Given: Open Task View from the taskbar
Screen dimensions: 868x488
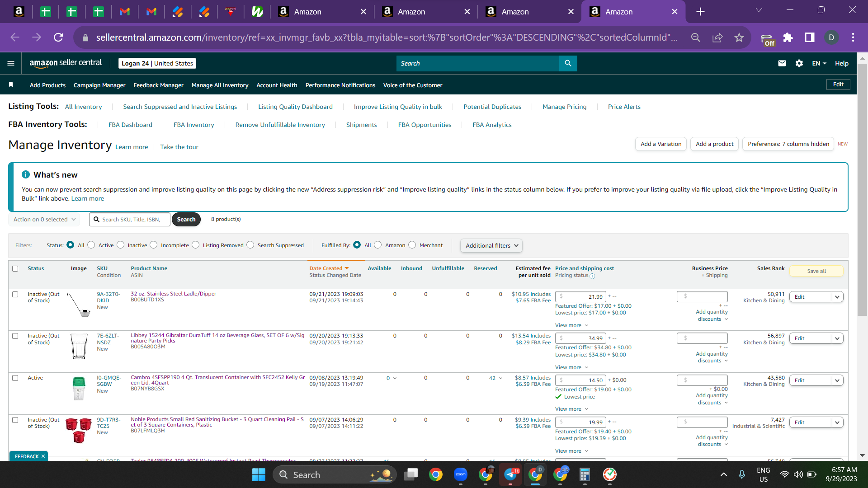Looking at the screenshot, I should pyautogui.click(x=411, y=474).
